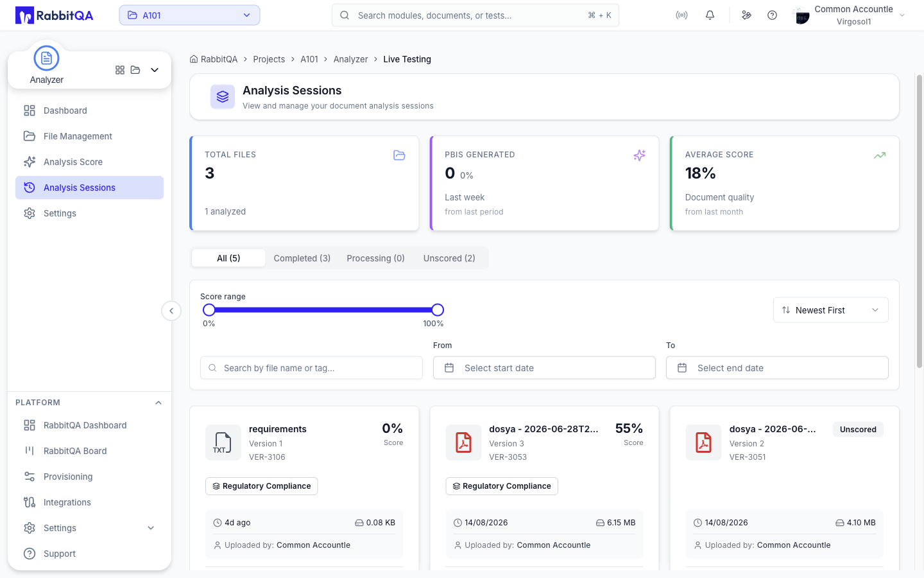The height and width of the screenshot is (578, 924).
Task: Click the folder icon in Analyzer card
Action: tap(135, 70)
